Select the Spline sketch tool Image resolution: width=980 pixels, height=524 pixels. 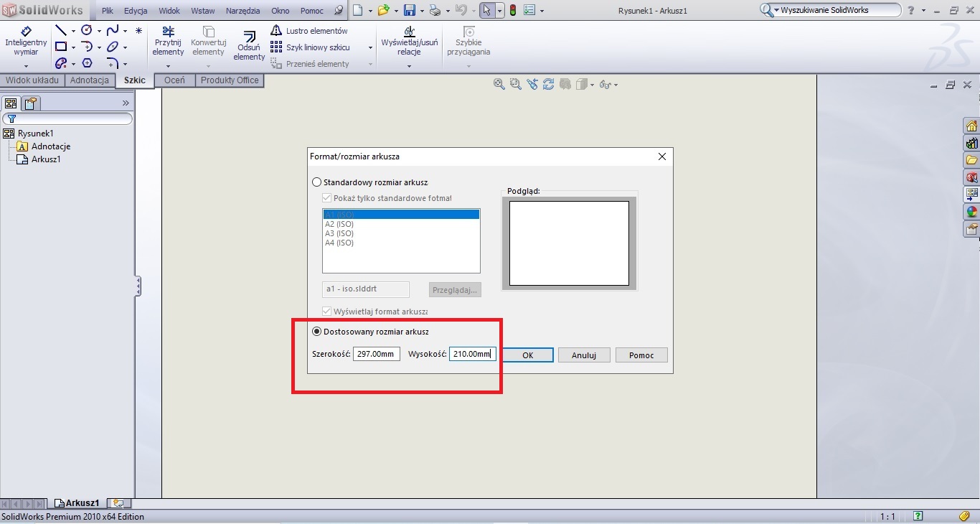pyautogui.click(x=113, y=30)
